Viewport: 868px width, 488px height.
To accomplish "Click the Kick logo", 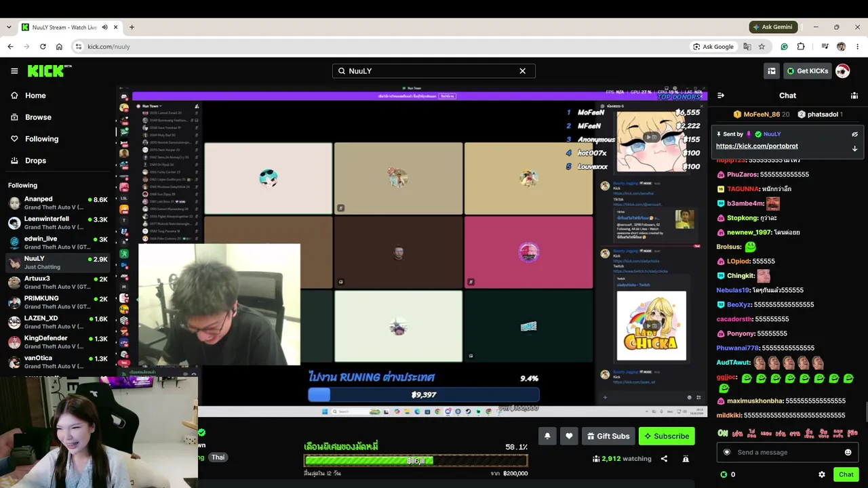I will coord(50,71).
